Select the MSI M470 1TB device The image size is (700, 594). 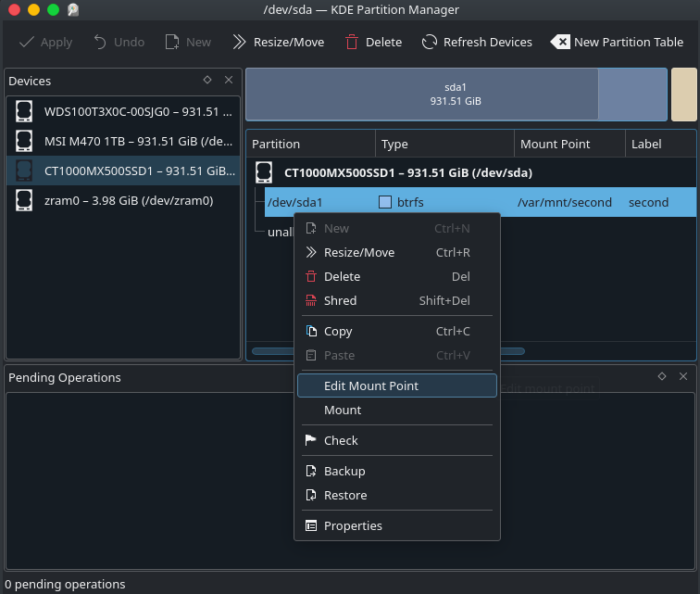coord(123,141)
